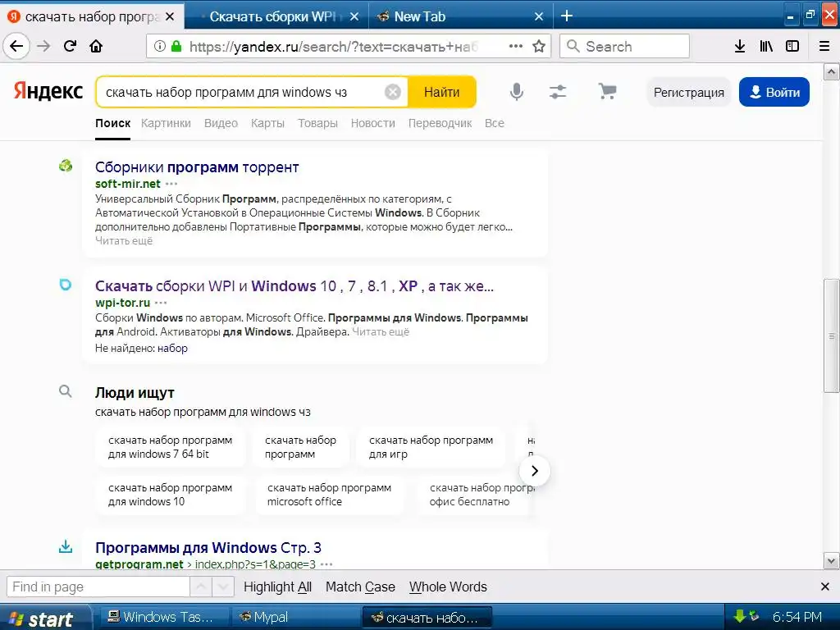Image resolution: width=840 pixels, height=630 pixels.
Task: Open page actions three-dot menu in address bar
Action: pos(515,46)
